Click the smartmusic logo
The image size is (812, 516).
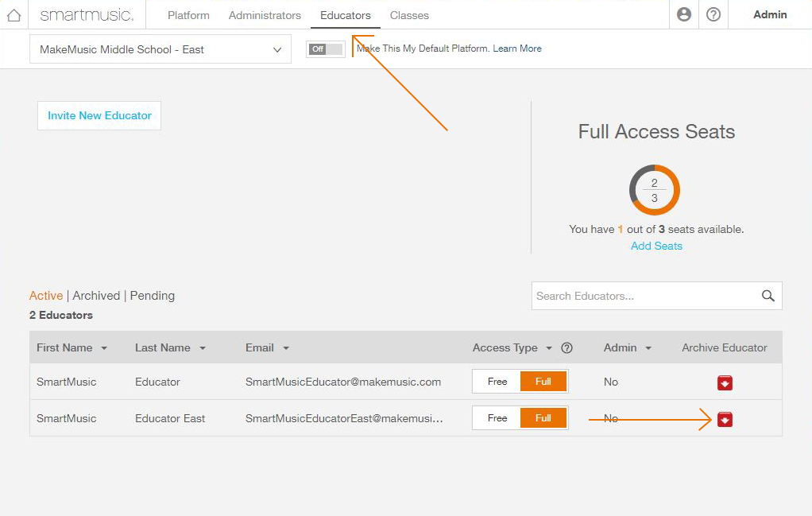point(87,15)
